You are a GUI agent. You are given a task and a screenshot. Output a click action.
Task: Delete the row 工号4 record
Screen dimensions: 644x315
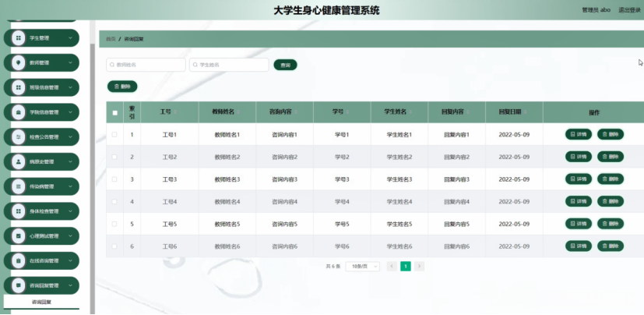(x=611, y=201)
